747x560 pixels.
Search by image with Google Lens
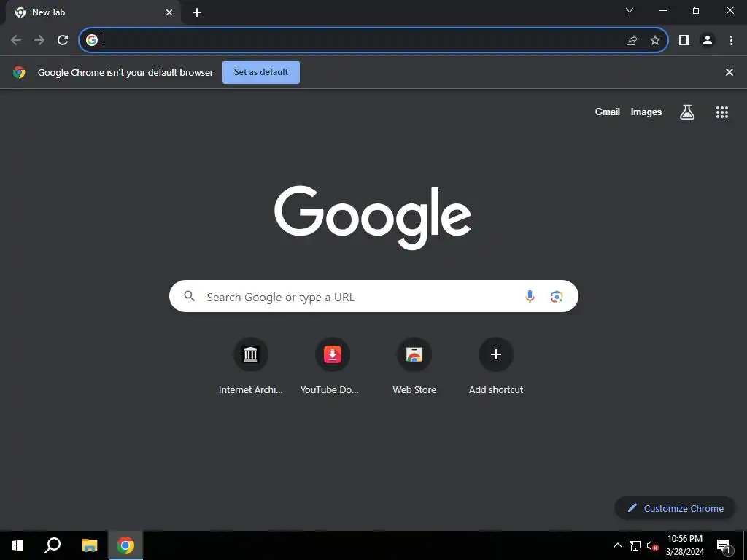point(557,297)
